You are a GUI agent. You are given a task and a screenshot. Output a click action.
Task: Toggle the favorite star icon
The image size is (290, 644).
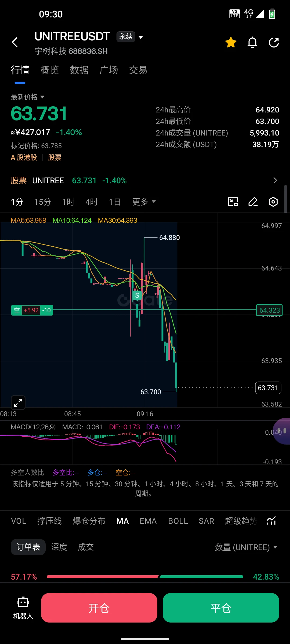tap(231, 42)
